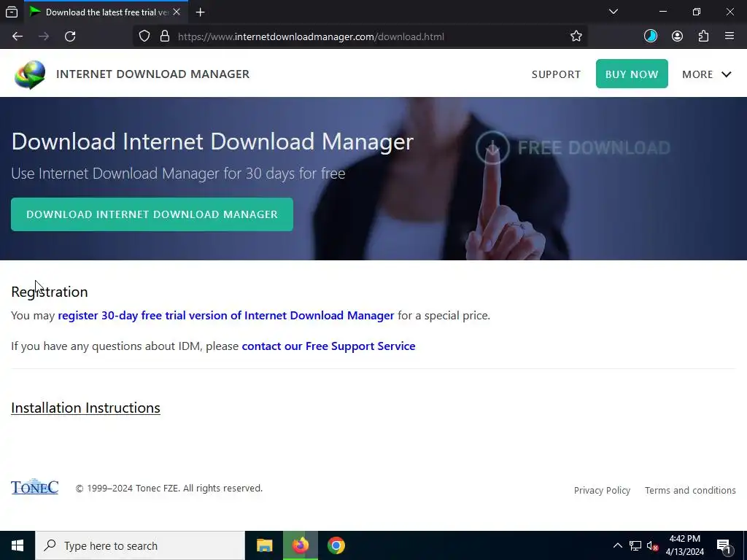Open a new tab with the plus button
Screen dimensions: 747x560
tap(200, 12)
